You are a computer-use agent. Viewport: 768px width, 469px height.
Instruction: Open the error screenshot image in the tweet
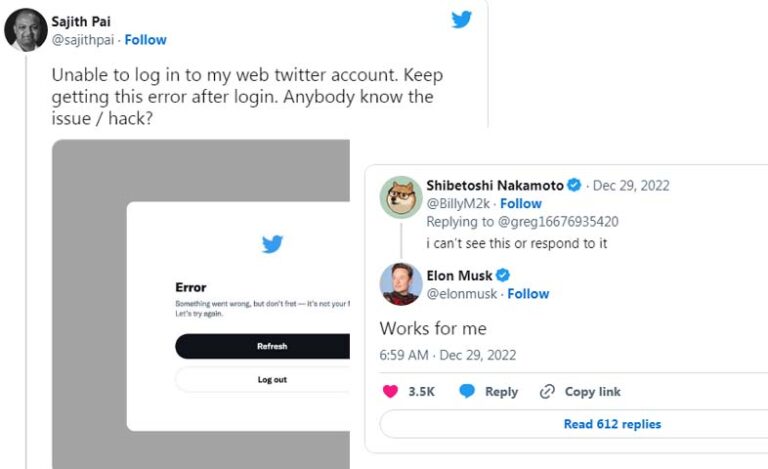click(x=200, y=300)
